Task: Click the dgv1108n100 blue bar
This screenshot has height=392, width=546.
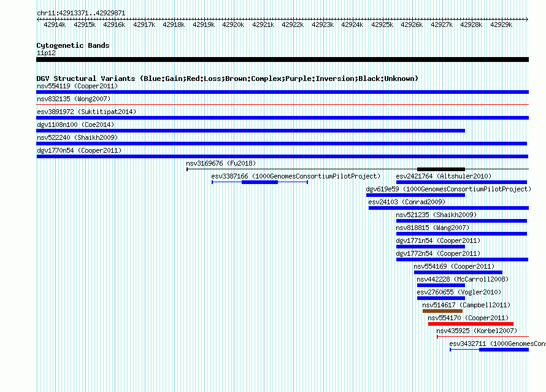Action: 251,131
